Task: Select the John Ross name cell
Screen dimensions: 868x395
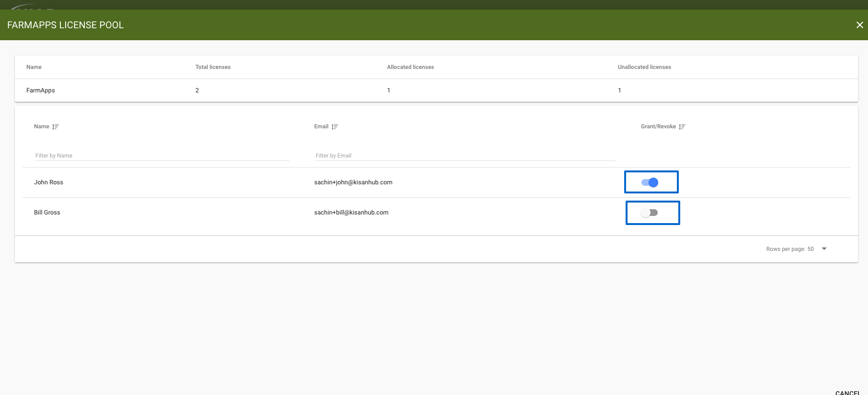Action: pyautogui.click(x=48, y=182)
